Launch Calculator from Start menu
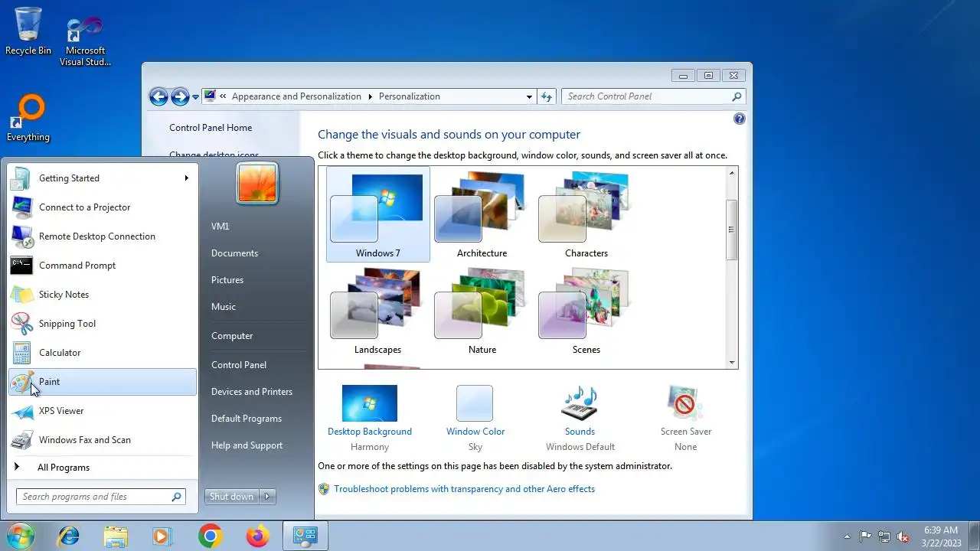Viewport: 980px width, 551px height. point(103,353)
